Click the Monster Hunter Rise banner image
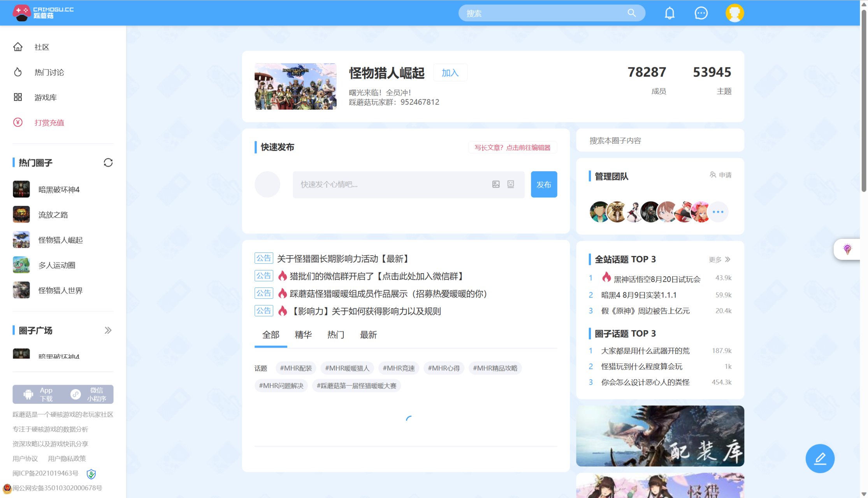This screenshot has width=868, height=498. click(295, 86)
